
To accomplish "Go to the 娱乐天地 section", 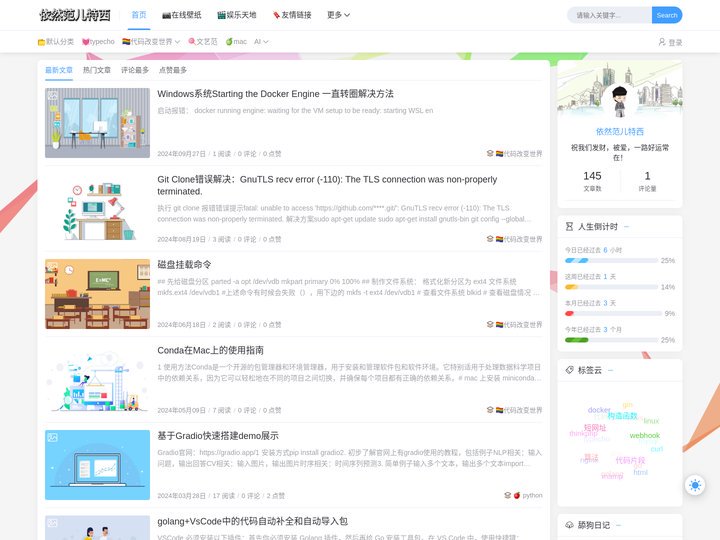I will pos(237,15).
